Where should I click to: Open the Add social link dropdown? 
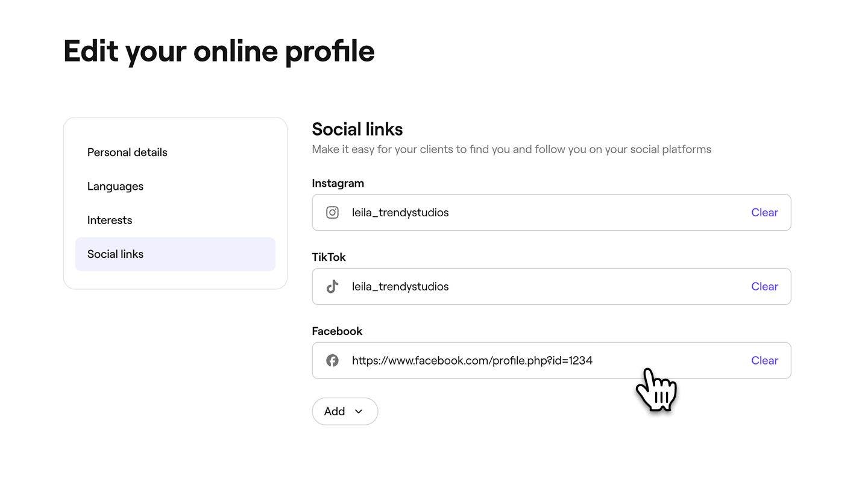tap(344, 412)
